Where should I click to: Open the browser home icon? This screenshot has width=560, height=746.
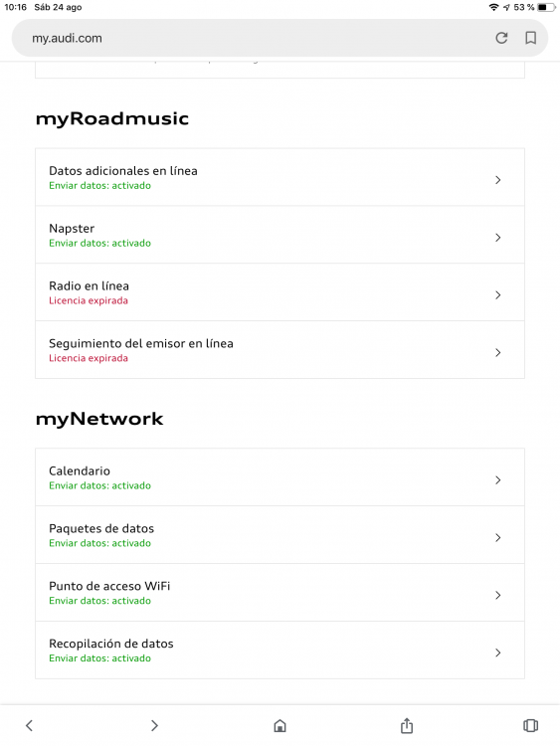click(x=280, y=725)
